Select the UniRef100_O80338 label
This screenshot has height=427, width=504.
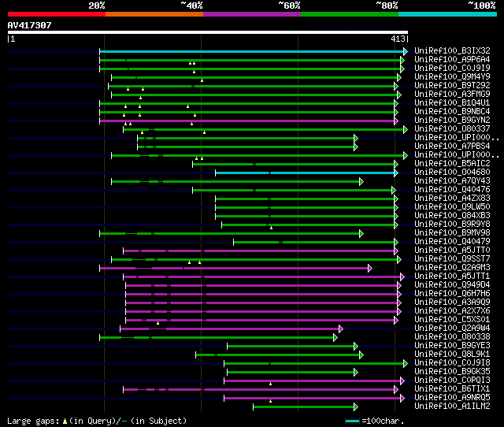coord(452,337)
